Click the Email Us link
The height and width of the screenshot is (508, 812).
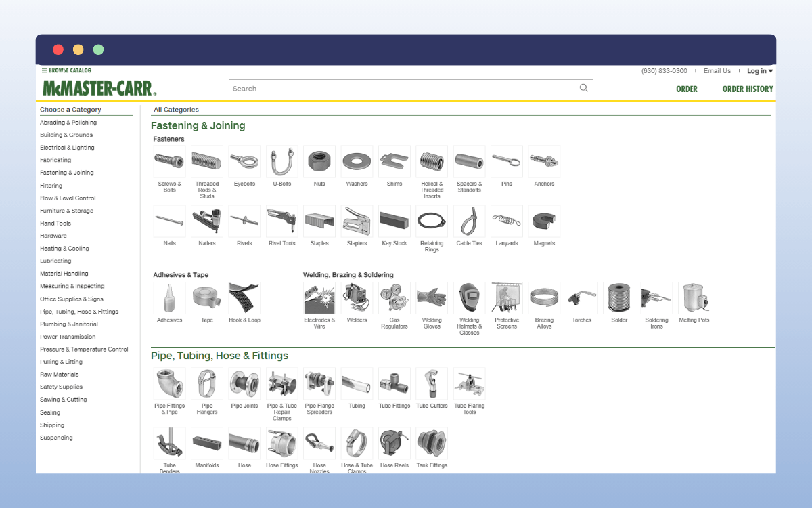pyautogui.click(x=717, y=70)
